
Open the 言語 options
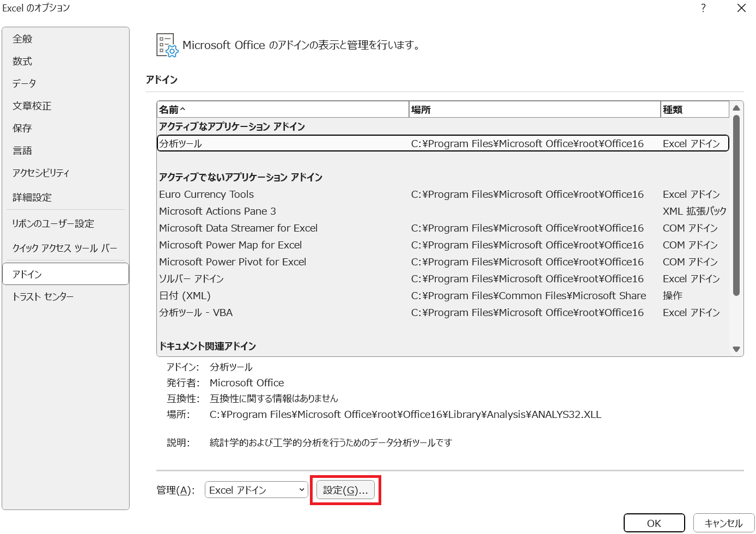tap(65, 150)
